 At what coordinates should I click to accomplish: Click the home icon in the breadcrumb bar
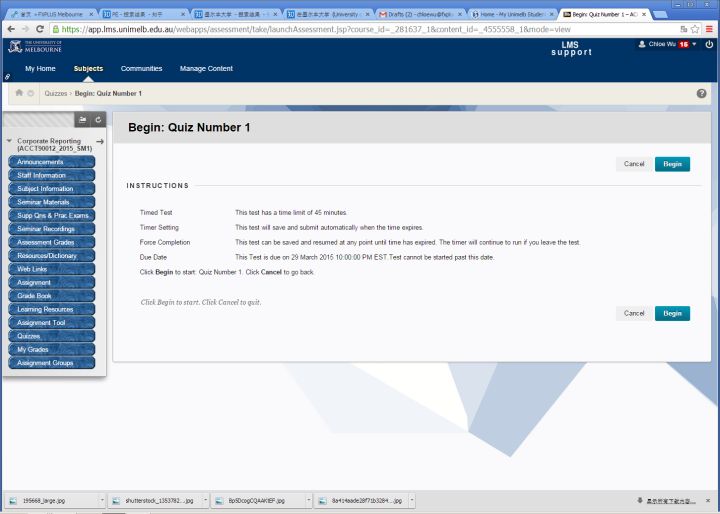click(19, 93)
